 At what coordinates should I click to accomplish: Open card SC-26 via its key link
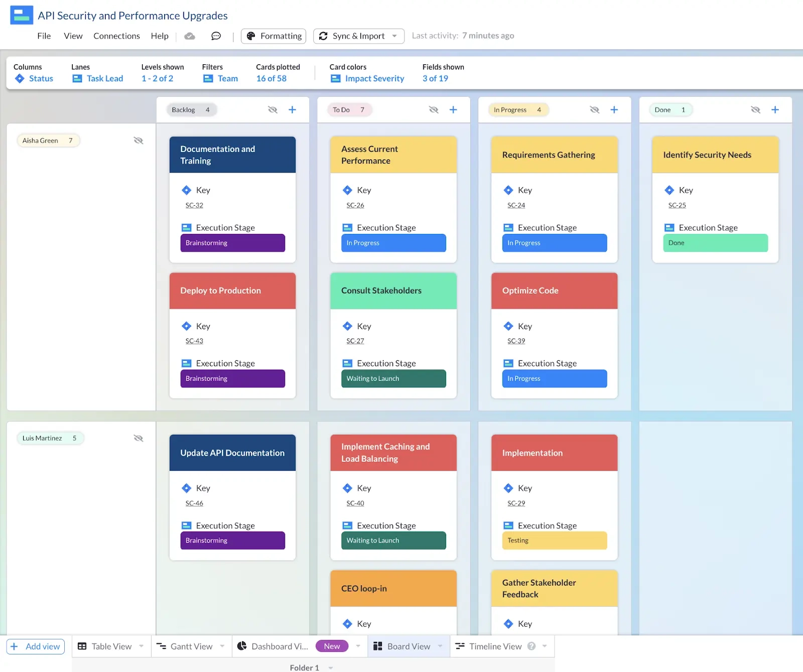(355, 205)
